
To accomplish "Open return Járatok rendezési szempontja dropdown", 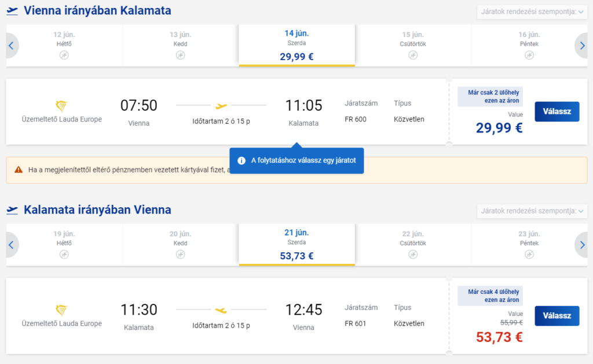I will (x=532, y=211).
